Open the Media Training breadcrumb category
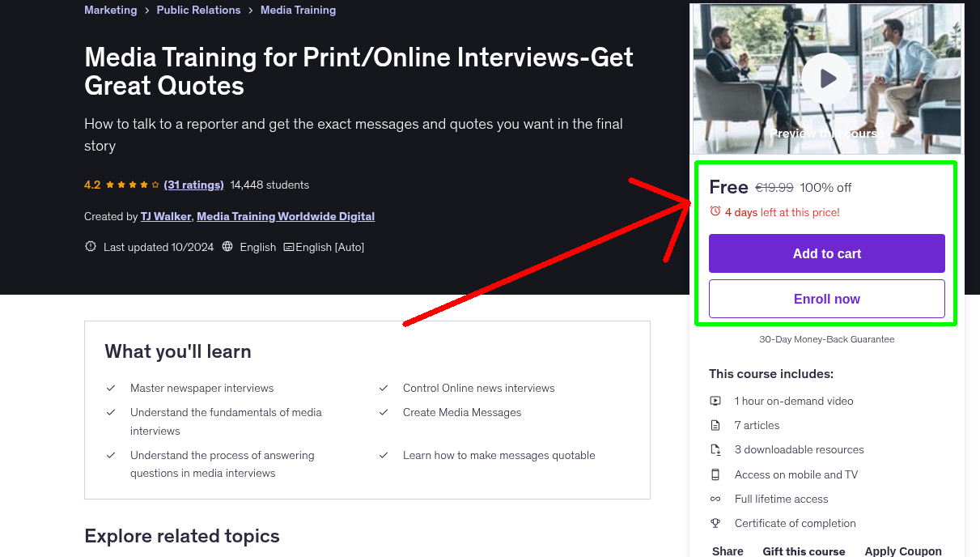 tap(298, 10)
